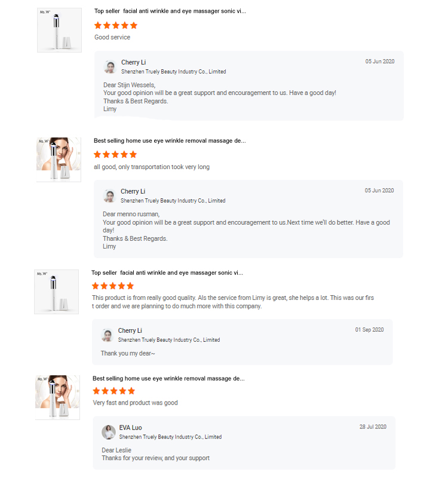View the product image next to the review praising Limy
The image size is (448, 478).
coord(57,292)
